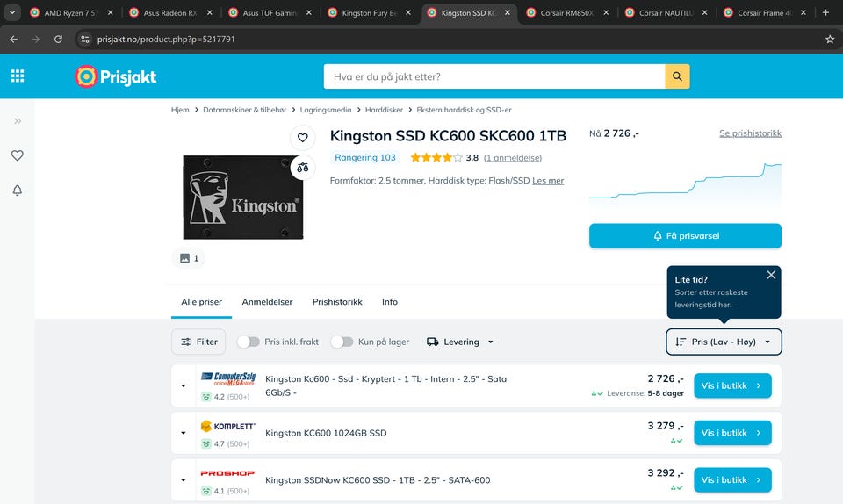Open 'Ekstern harddisk og SSD-er' breadcrumb
This screenshot has width=843, height=504.
pos(464,110)
